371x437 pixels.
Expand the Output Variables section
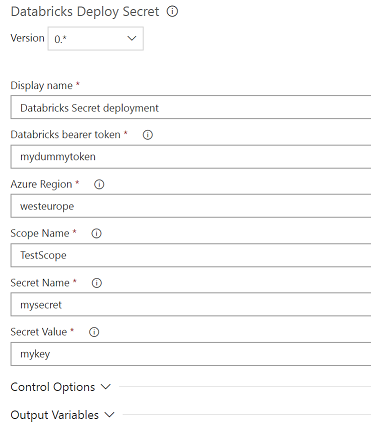point(62,415)
